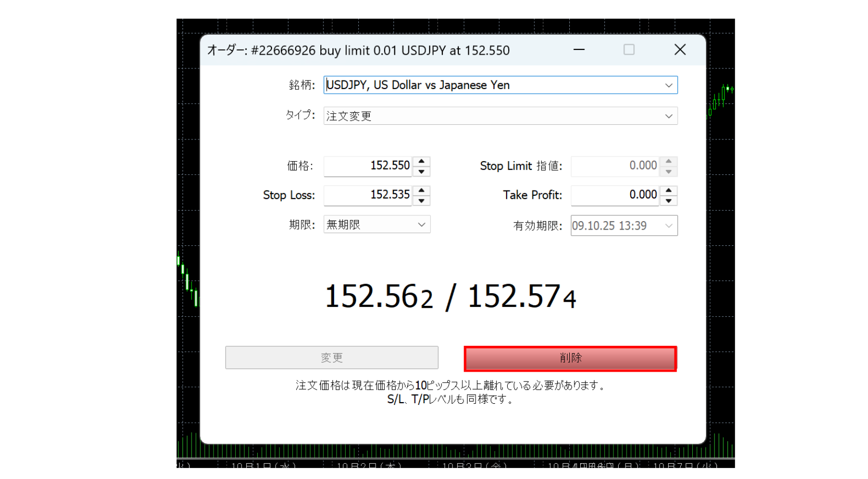Open the 期限 expiry dropdown

pos(421,225)
